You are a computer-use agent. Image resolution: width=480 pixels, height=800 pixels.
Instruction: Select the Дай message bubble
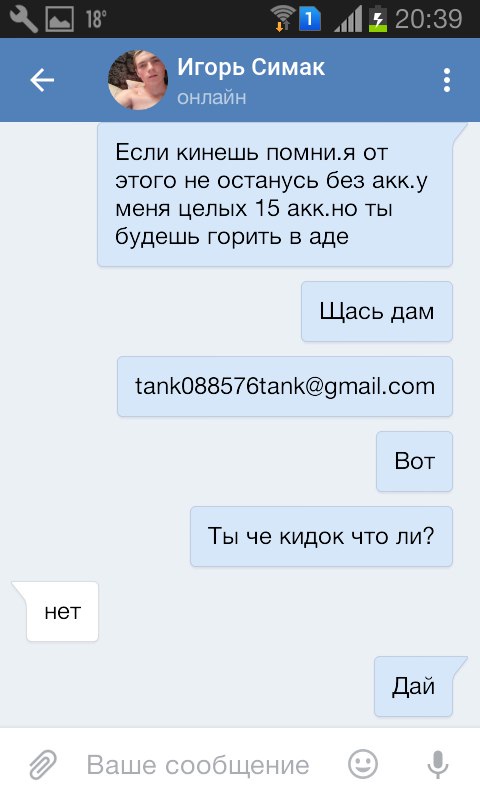point(414,686)
